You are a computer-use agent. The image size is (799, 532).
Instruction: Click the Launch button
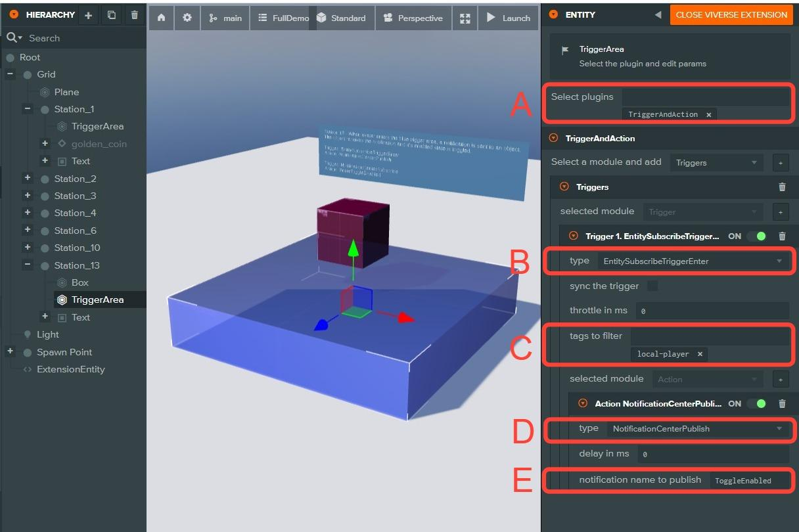coord(508,18)
